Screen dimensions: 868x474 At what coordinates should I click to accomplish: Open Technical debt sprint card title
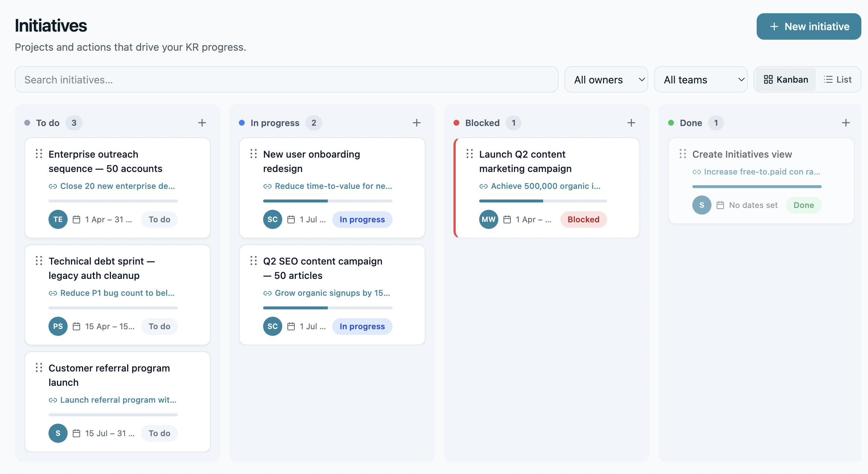point(102,268)
